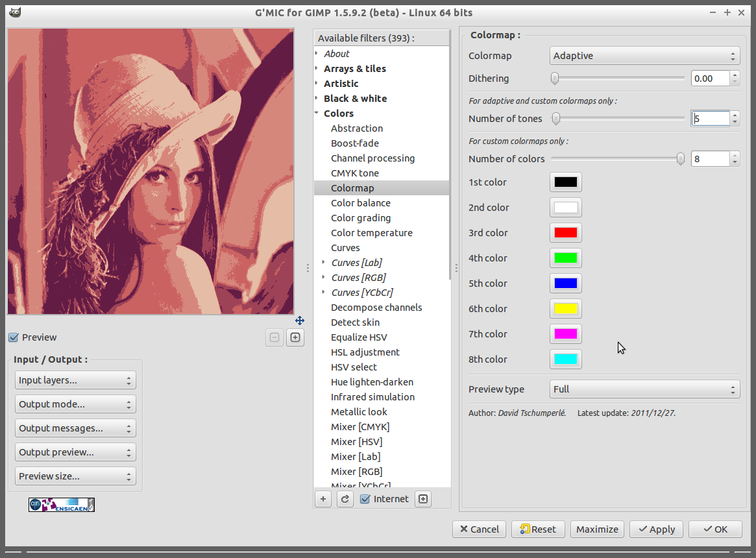Open the 7th color magenta swatch

click(x=566, y=334)
